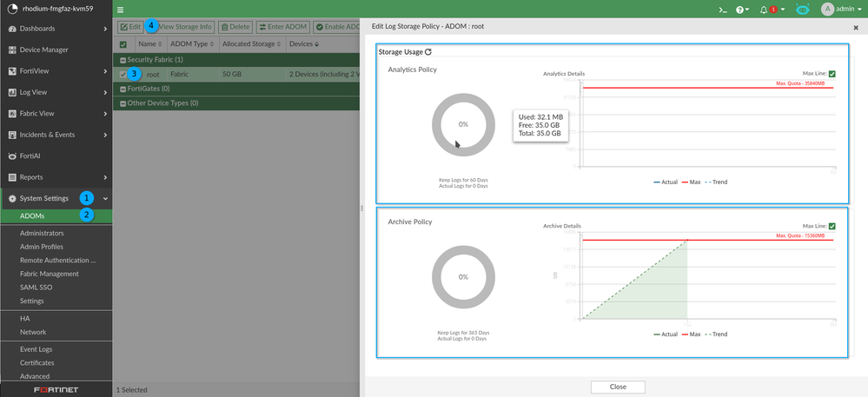Uncheck Max Line for Analytics Details
The width and height of the screenshot is (868, 397).
pos(832,74)
